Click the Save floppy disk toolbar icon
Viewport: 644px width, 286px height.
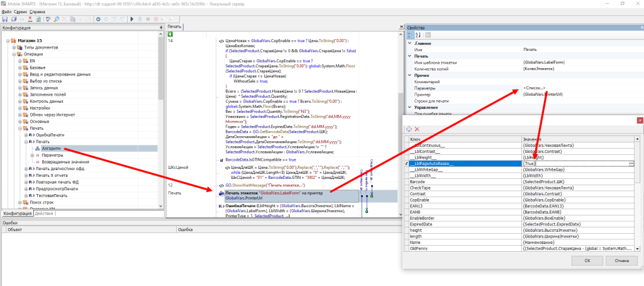[4, 20]
